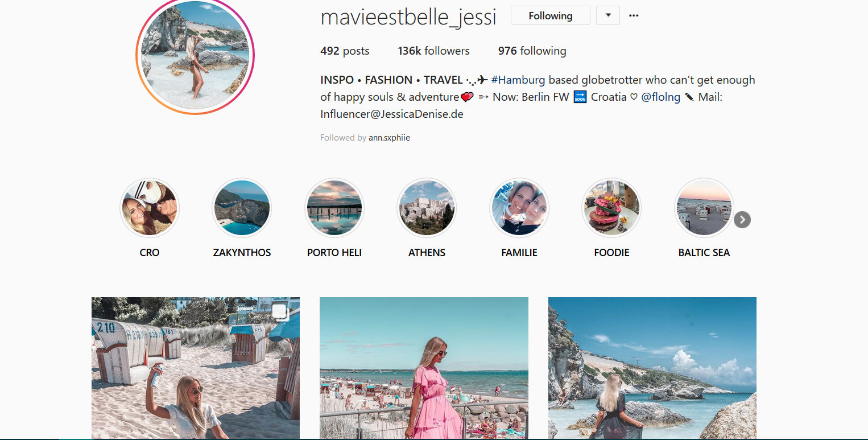
Task: Open the pink dress beach post
Action: (424, 368)
